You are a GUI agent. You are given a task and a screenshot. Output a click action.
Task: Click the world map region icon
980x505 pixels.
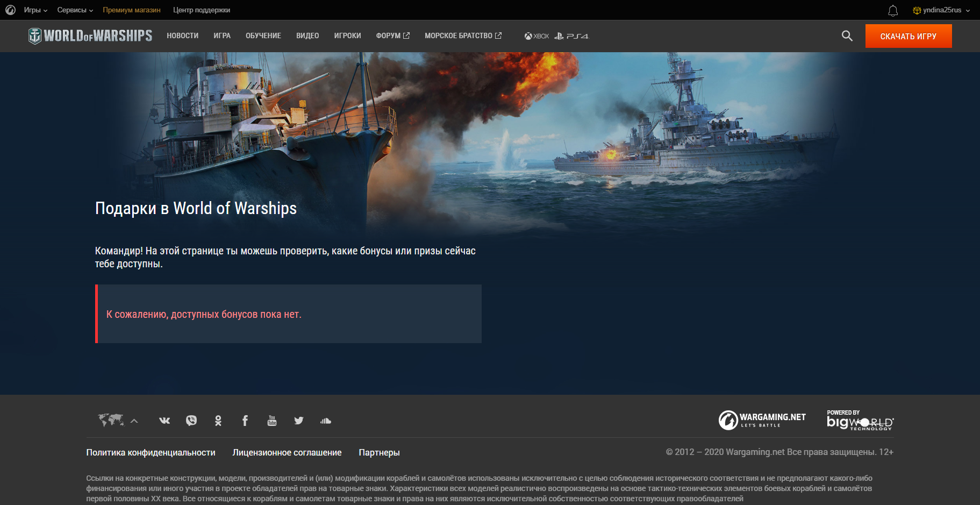[x=111, y=419]
